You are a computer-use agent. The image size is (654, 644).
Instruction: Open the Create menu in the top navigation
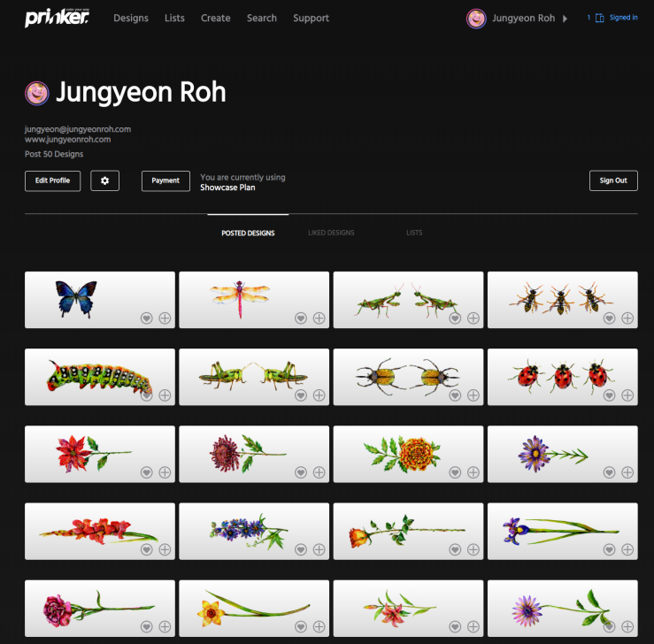[x=216, y=18]
